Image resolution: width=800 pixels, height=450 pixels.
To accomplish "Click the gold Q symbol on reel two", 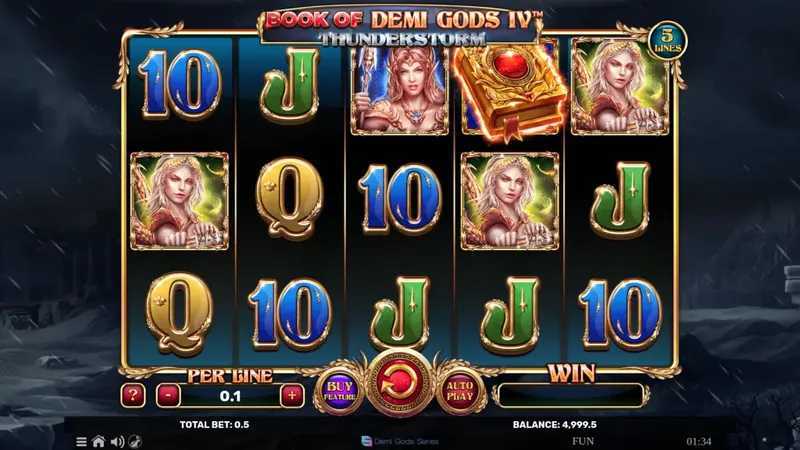I will (x=289, y=198).
